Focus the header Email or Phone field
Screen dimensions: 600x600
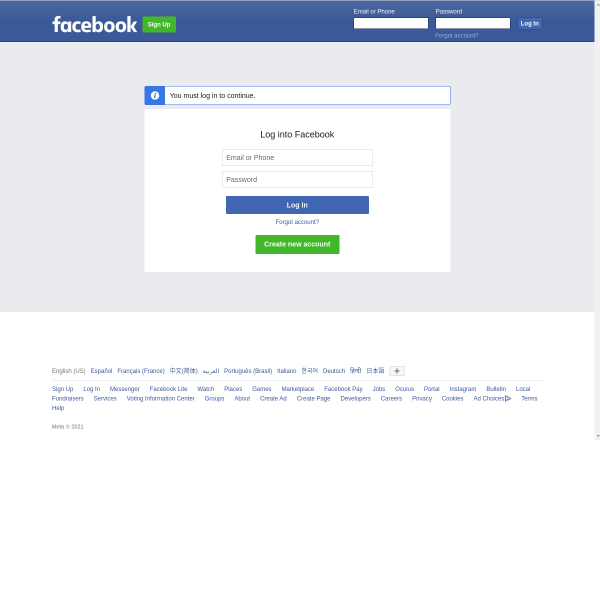(x=391, y=23)
